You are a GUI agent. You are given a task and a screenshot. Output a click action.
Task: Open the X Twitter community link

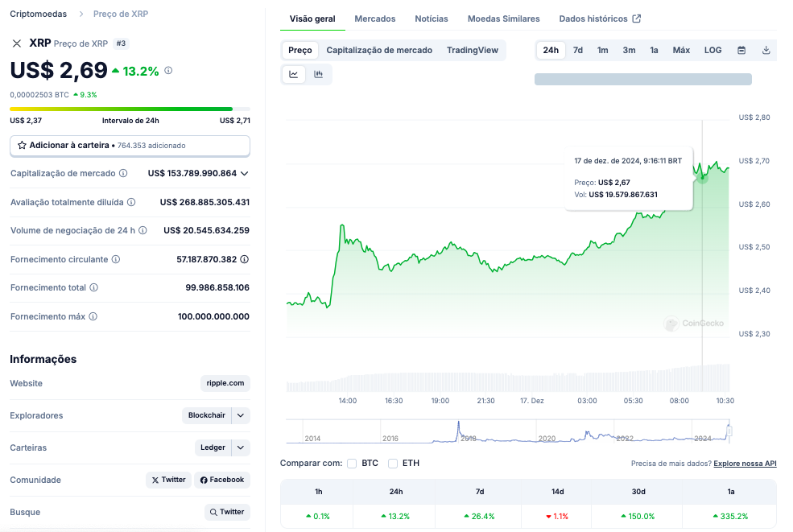[x=169, y=480]
